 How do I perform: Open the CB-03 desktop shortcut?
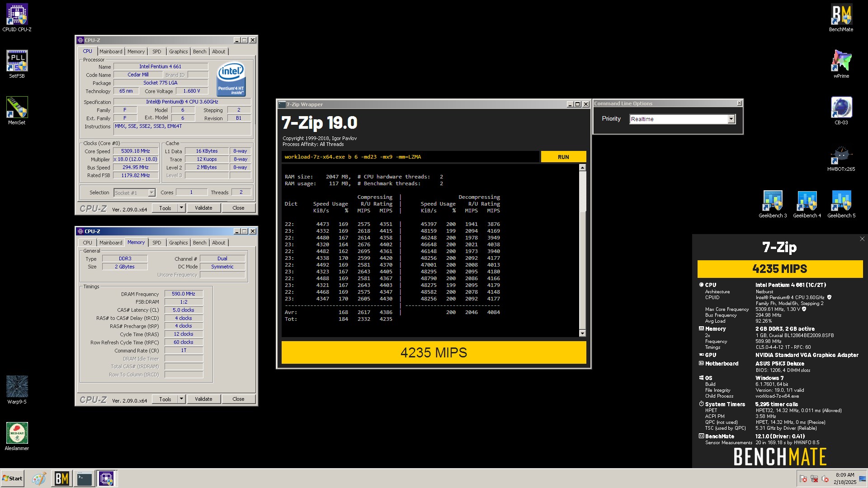(x=841, y=111)
